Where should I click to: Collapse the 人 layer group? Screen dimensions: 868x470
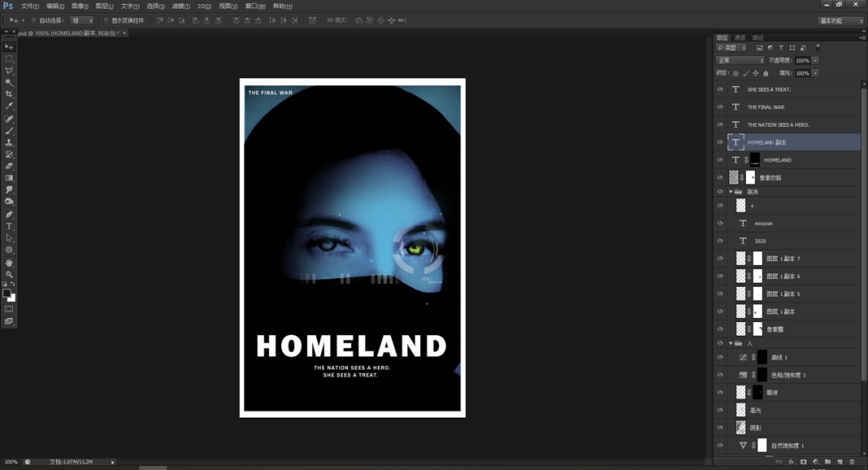point(731,343)
